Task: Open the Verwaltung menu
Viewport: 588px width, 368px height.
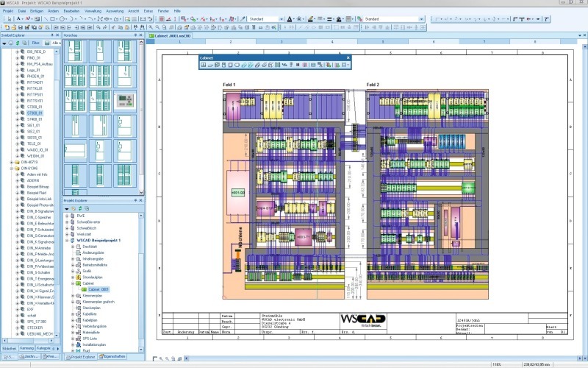Action: pos(93,11)
